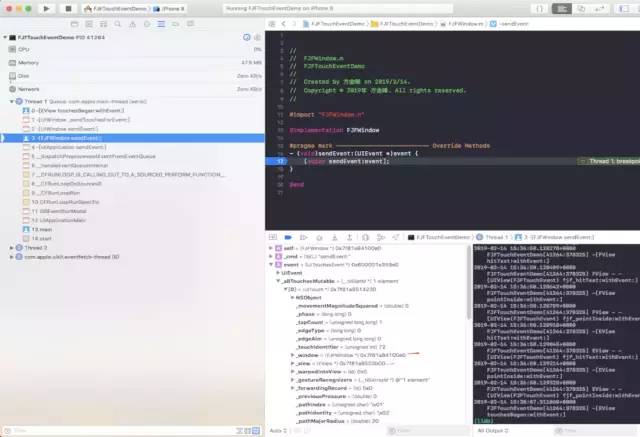Select the CPU gauge row
The width and height of the screenshot is (640, 437).
tap(132, 49)
